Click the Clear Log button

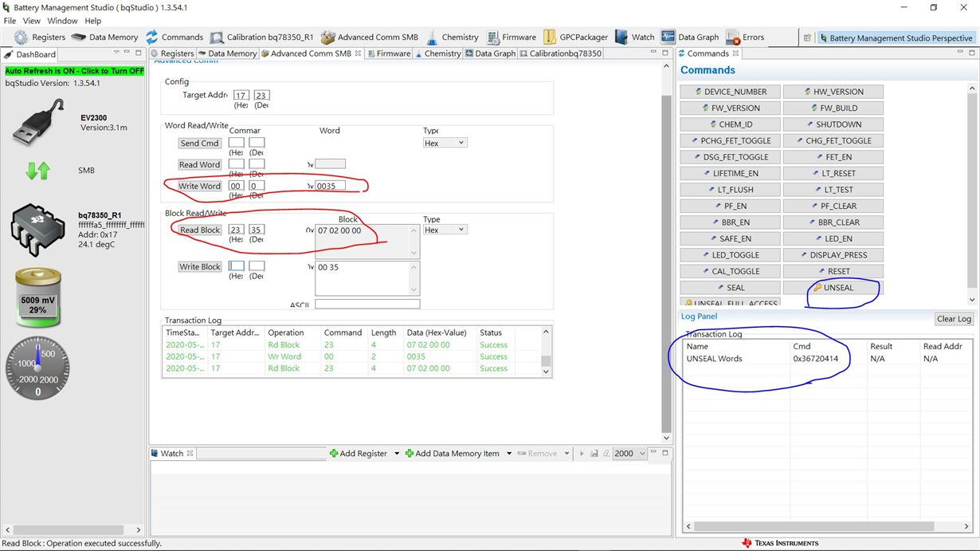pyautogui.click(x=954, y=318)
